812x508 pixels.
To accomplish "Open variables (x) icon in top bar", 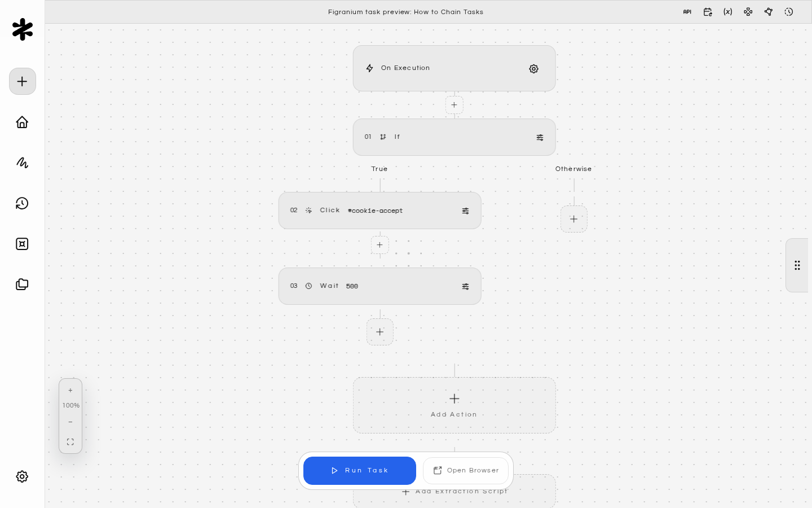I will click(728, 12).
